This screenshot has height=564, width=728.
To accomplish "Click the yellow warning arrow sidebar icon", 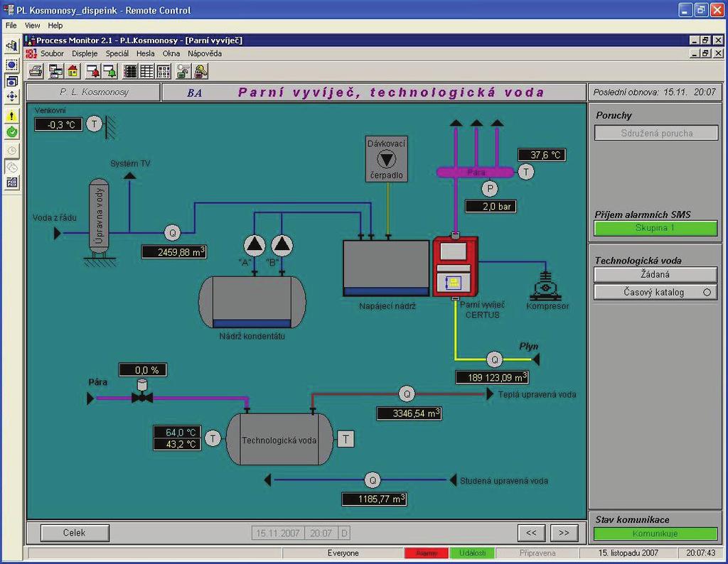I will click(12, 116).
